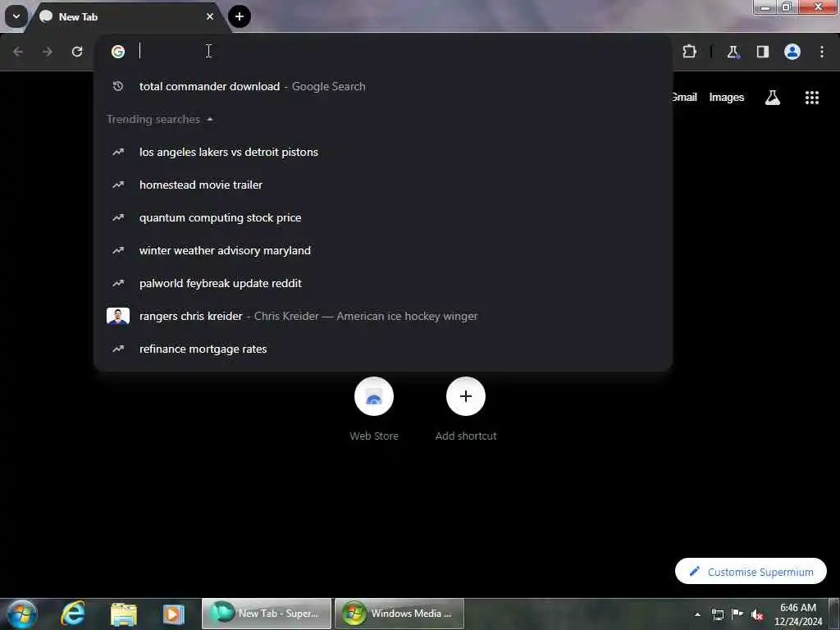Open Chrome Labs flask in toolbar
This screenshot has height=630, width=840.
pyautogui.click(x=733, y=52)
